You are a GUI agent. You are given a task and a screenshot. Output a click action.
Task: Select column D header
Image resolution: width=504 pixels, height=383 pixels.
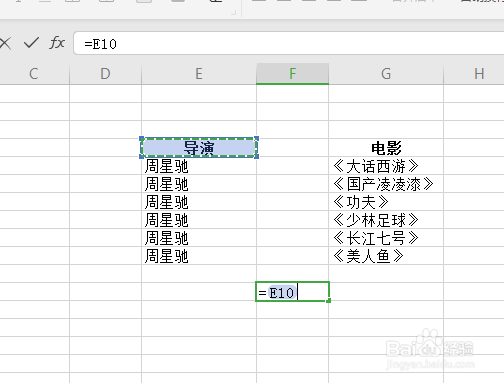tap(105, 74)
